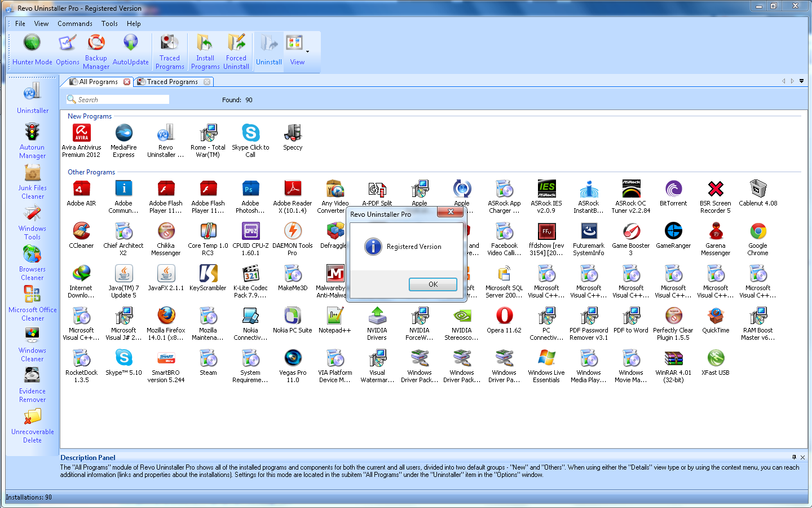Open the Options toolbar button

pyautogui.click(x=68, y=50)
